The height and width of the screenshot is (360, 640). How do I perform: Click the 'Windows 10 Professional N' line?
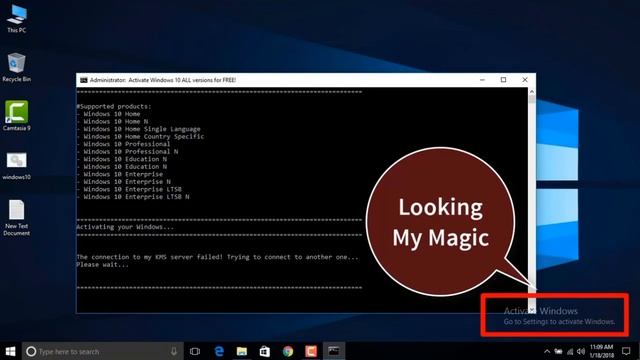click(127, 151)
